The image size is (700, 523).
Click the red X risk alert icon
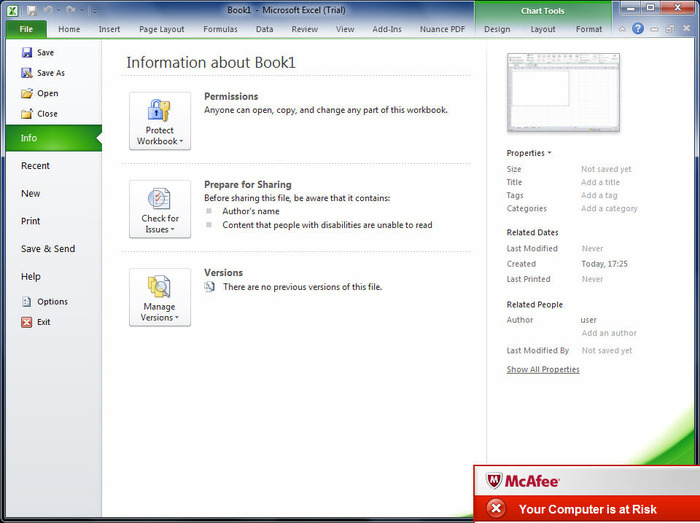(x=496, y=508)
